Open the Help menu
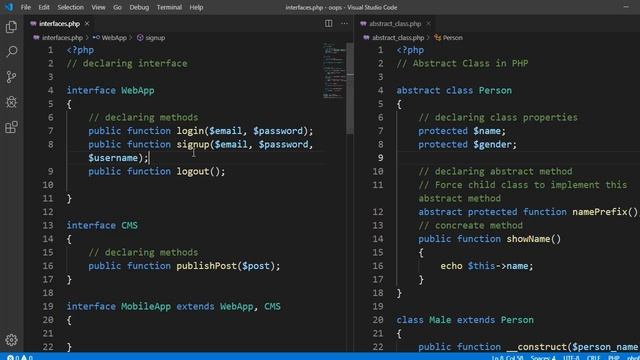Viewport: 640px width, 360px height. [196, 7]
